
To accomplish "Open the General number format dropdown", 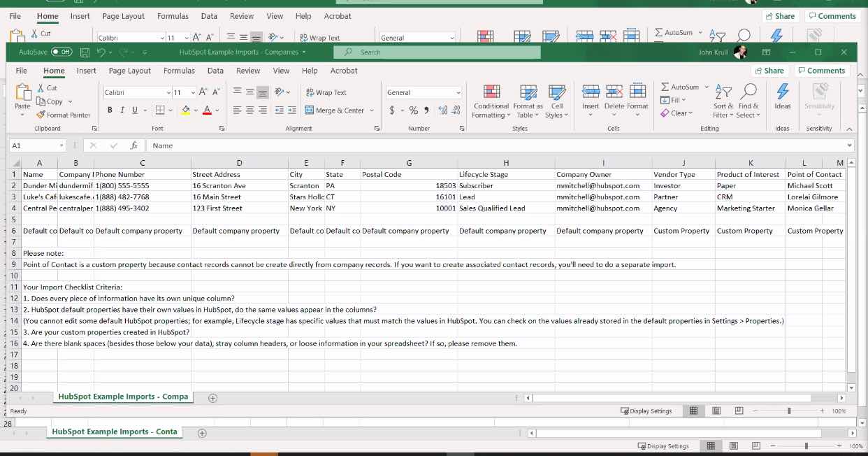I will (x=458, y=92).
